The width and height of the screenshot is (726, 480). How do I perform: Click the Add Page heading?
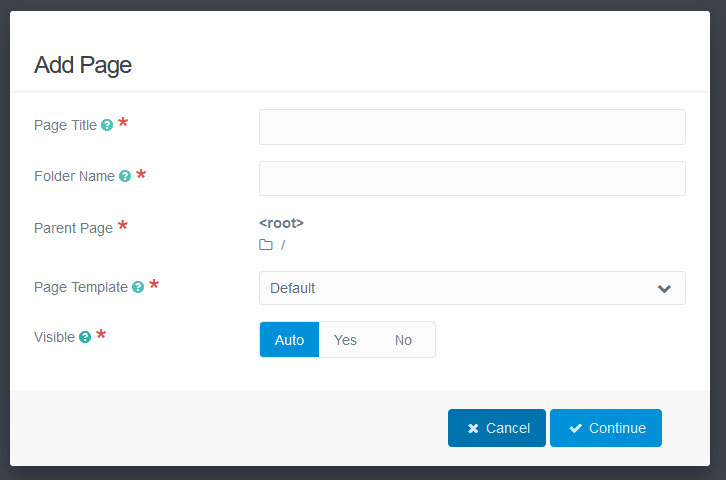point(83,66)
